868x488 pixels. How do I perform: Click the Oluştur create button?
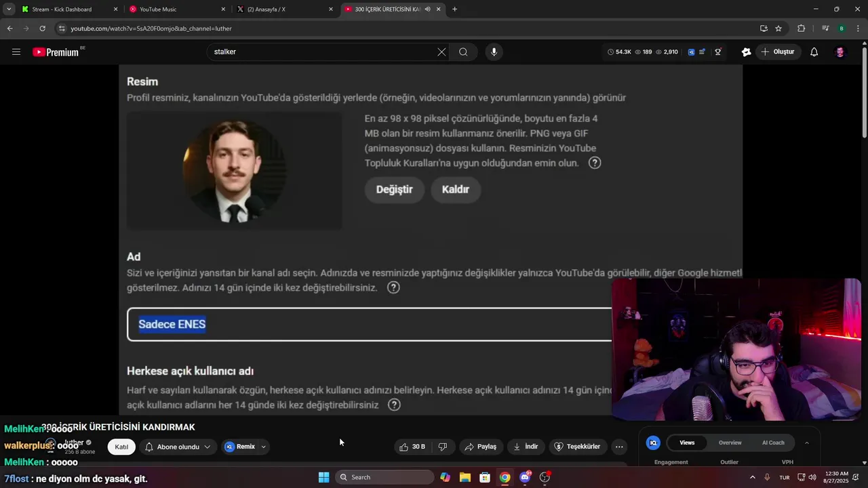tap(778, 52)
